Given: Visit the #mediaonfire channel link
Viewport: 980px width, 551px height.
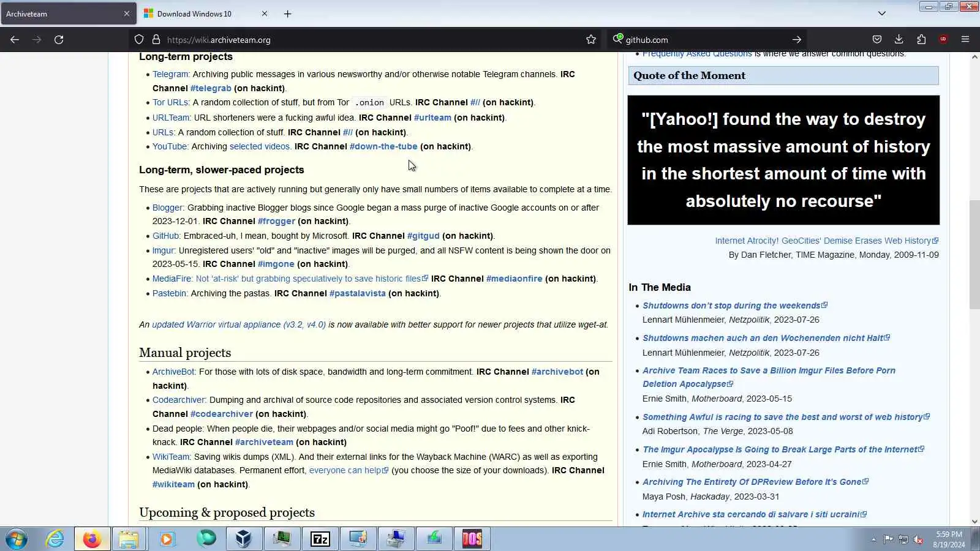Looking at the screenshot, I should (x=514, y=279).
